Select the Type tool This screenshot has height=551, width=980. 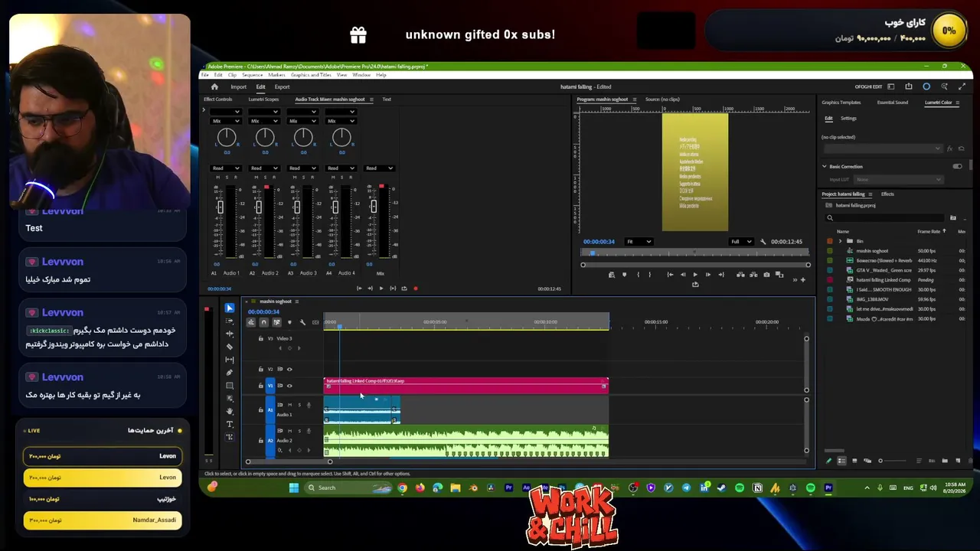coord(229,424)
